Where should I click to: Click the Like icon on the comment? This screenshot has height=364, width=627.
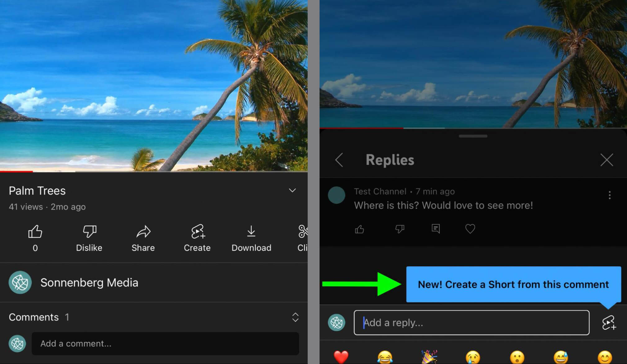click(360, 229)
